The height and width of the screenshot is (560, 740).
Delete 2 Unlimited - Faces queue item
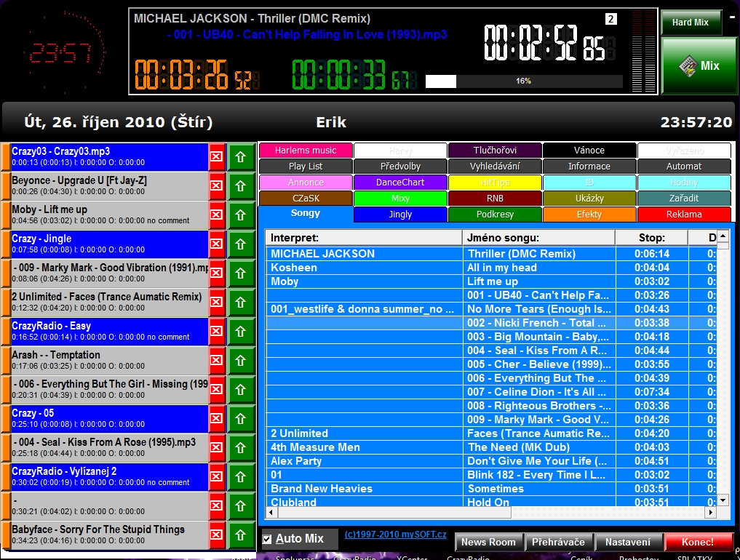(x=217, y=303)
